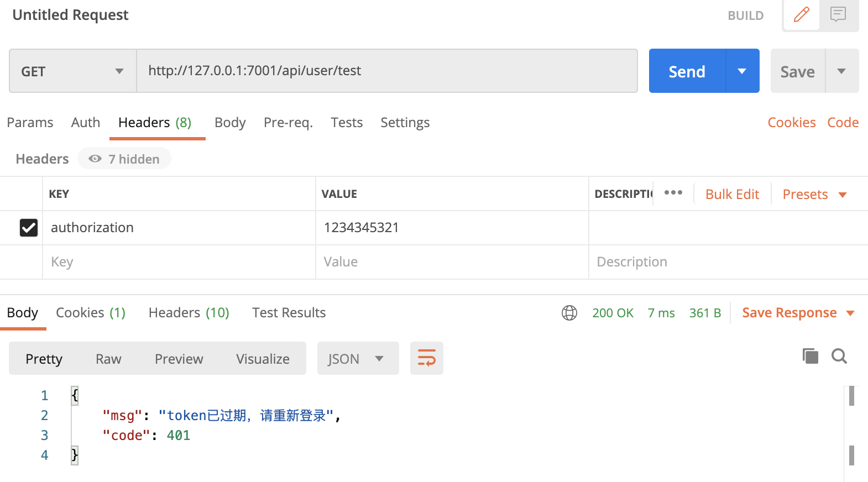This screenshot has height=482, width=868.
Task: Open the Settings tab
Action: coord(405,122)
